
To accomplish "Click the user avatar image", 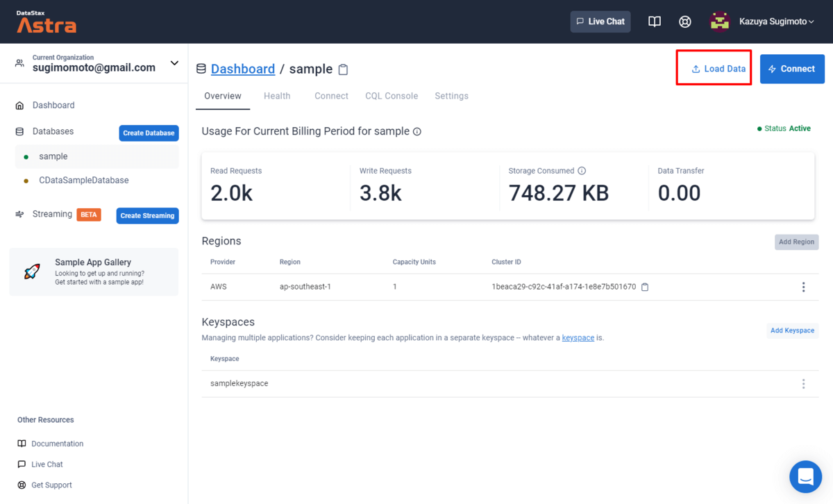I will point(720,22).
